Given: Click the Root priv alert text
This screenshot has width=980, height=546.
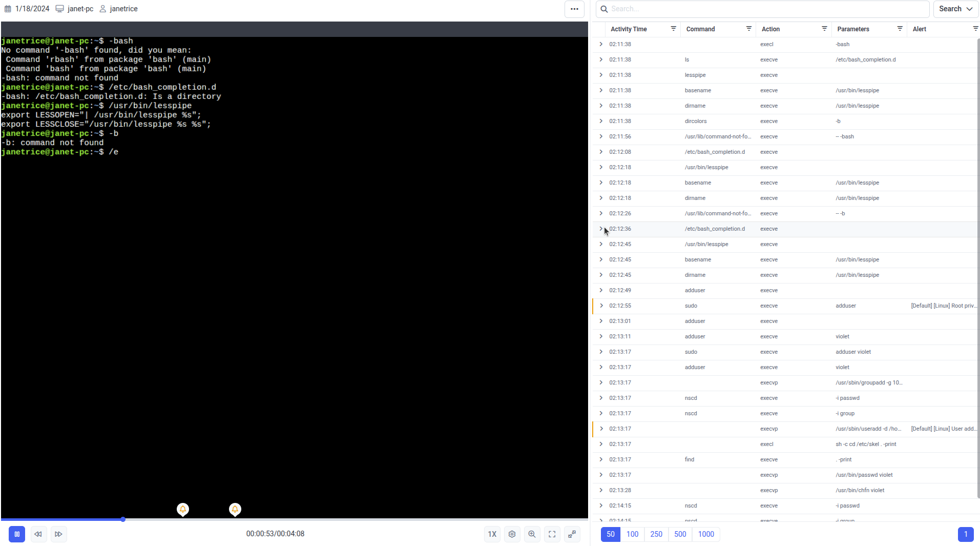Looking at the screenshot, I should click(944, 306).
